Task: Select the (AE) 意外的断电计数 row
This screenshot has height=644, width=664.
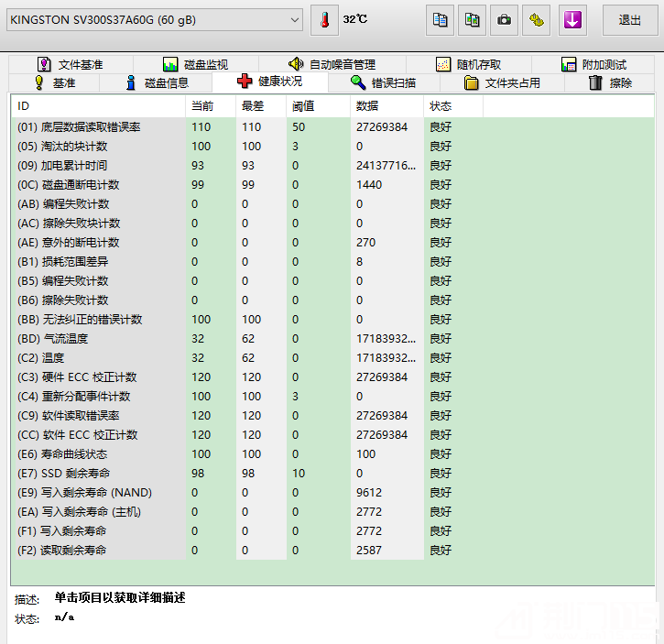Action: 332,243
